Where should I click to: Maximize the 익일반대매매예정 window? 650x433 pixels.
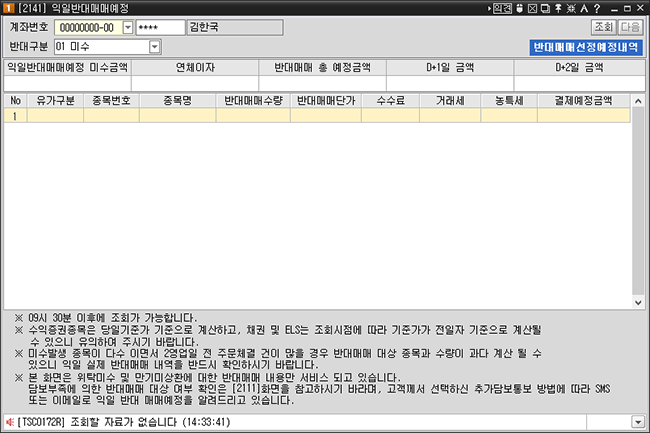pos(628,9)
